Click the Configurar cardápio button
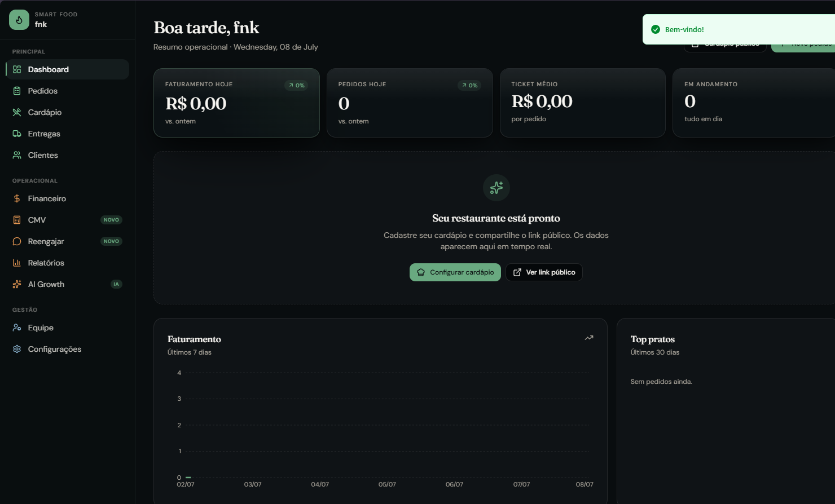 click(x=455, y=272)
